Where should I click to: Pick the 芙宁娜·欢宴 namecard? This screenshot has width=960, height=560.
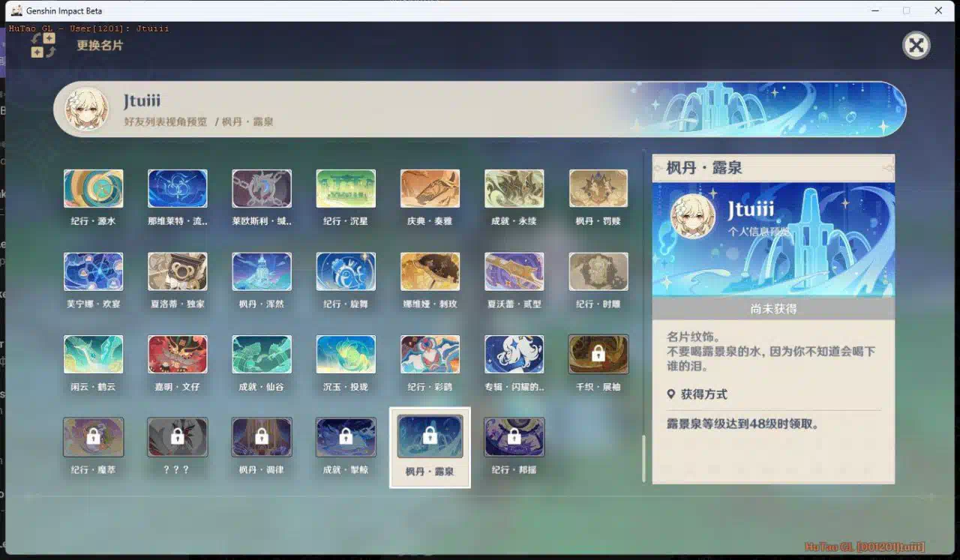tap(93, 271)
